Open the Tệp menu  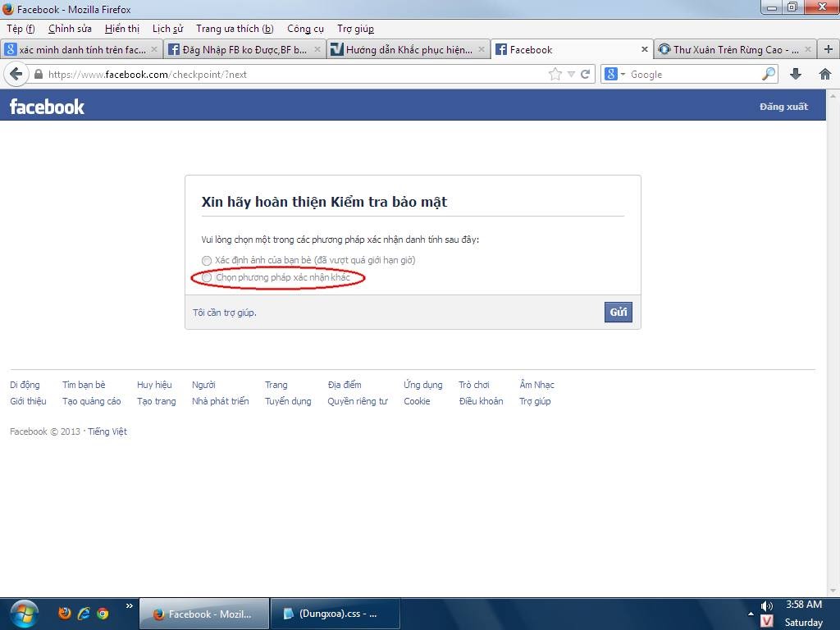(x=21, y=29)
